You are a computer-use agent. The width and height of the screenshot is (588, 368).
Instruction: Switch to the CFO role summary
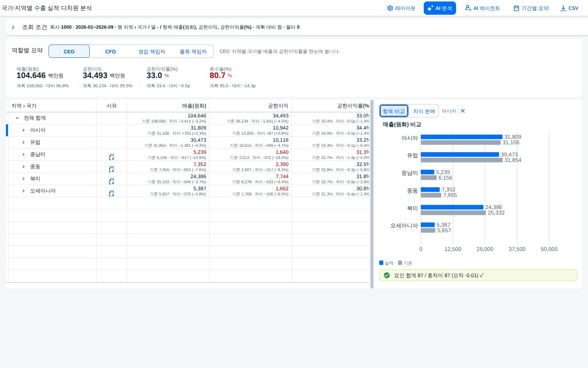110,51
